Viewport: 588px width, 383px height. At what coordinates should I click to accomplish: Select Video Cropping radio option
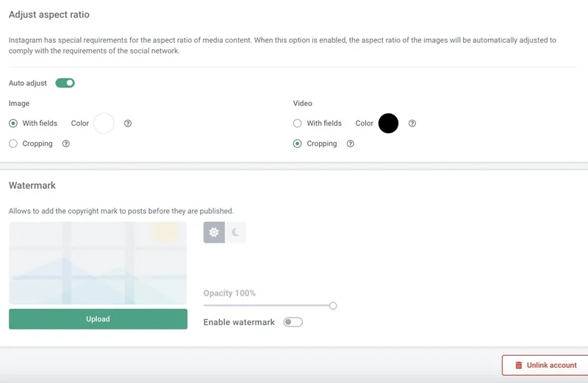tap(298, 144)
